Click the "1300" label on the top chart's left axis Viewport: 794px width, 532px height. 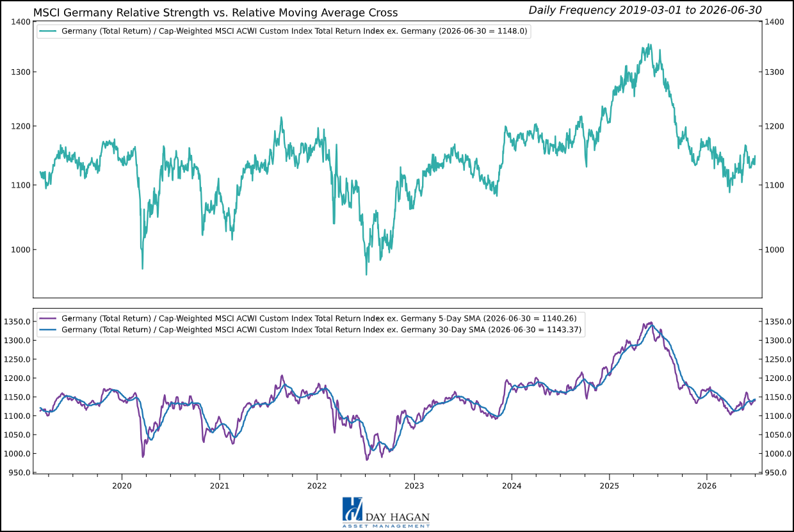(20, 72)
